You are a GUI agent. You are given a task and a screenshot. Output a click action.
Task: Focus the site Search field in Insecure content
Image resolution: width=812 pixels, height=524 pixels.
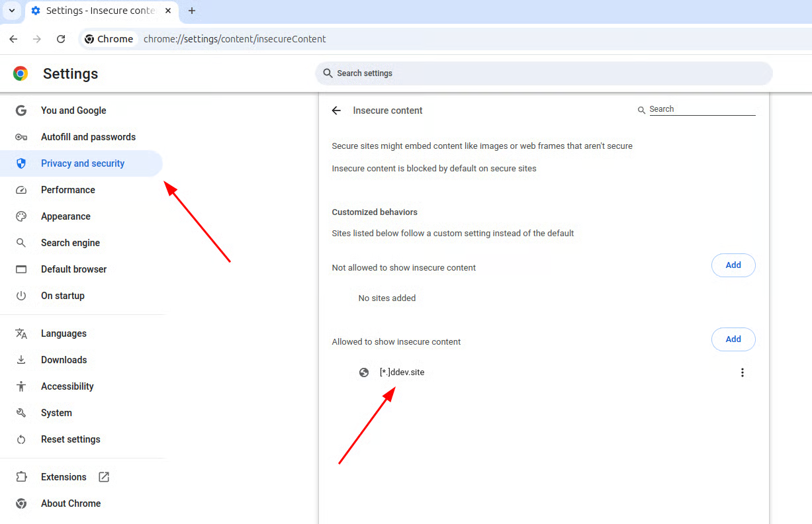[702, 109]
